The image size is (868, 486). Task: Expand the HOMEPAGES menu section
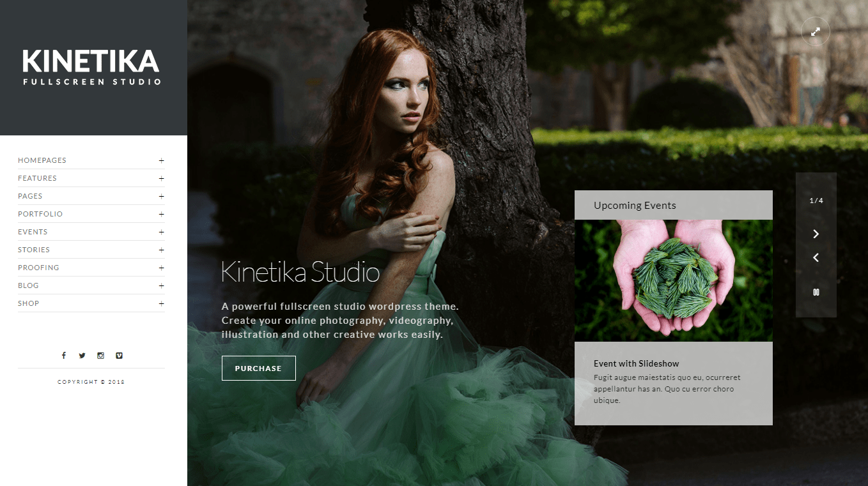[161, 160]
